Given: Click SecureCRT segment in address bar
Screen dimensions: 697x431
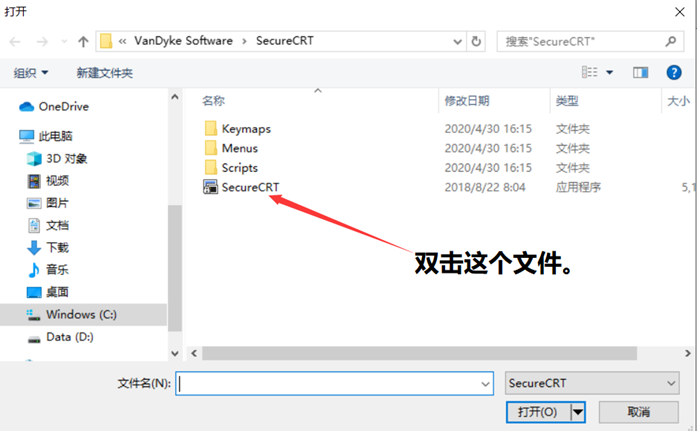Looking at the screenshot, I should click(x=284, y=41).
